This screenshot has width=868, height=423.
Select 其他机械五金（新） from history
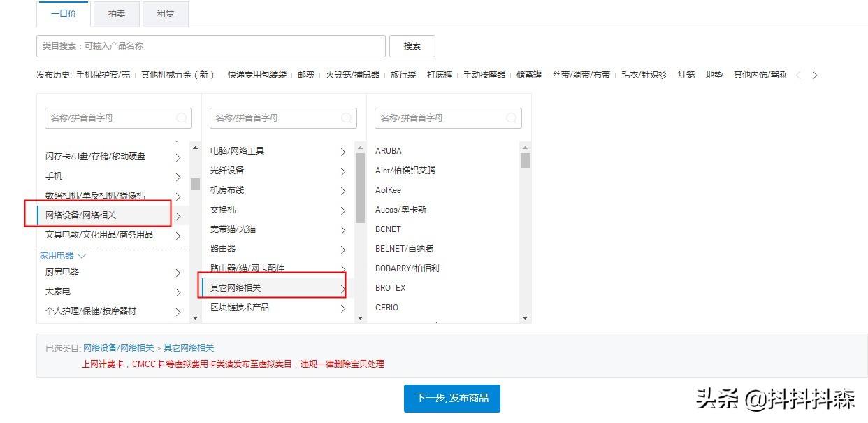[x=178, y=75]
